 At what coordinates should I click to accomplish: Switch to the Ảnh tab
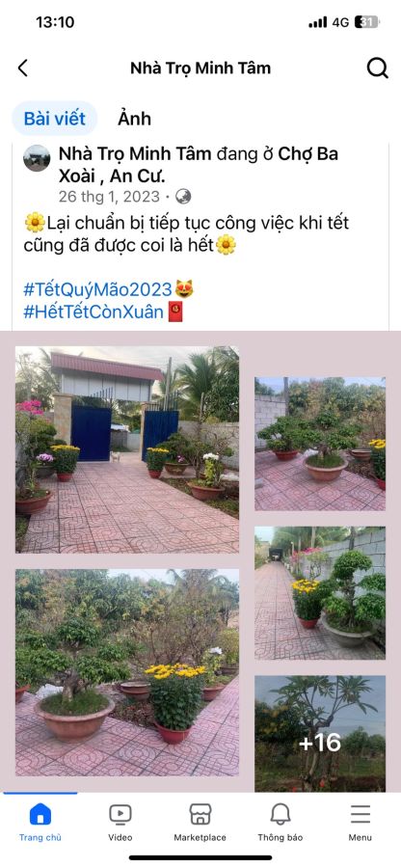(134, 119)
